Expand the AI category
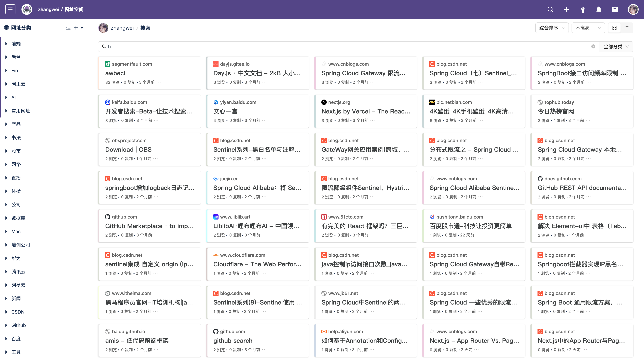This screenshot has width=644, height=362. (6, 97)
